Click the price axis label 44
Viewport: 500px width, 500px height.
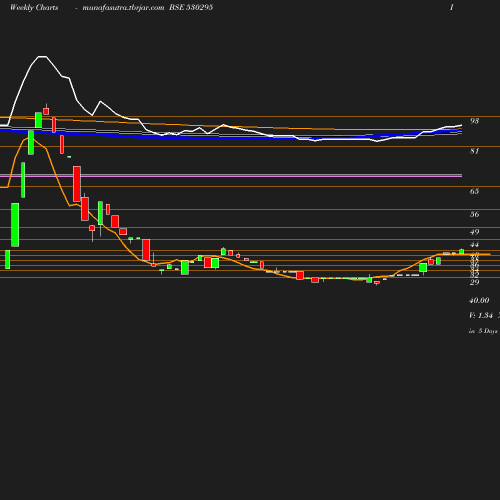474,245
